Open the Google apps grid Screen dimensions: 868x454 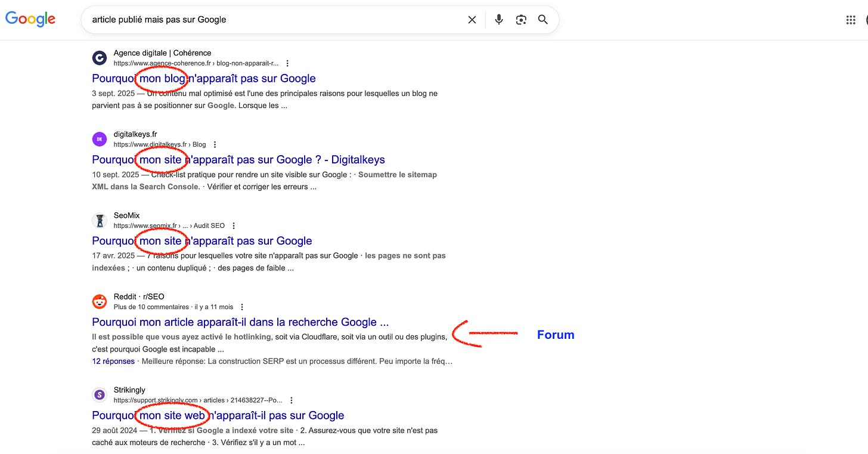click(851, 20)
